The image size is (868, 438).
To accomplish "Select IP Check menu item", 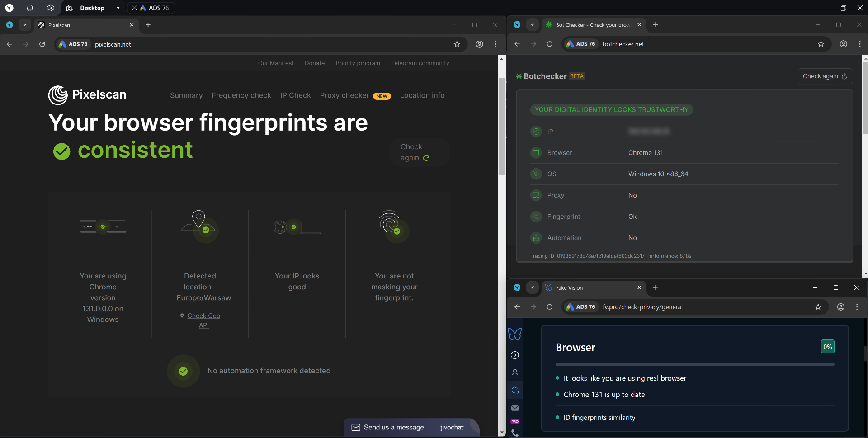I will [295, 95].
